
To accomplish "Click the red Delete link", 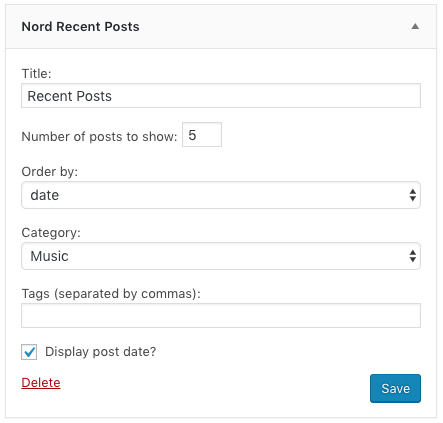I will (41, 383).
